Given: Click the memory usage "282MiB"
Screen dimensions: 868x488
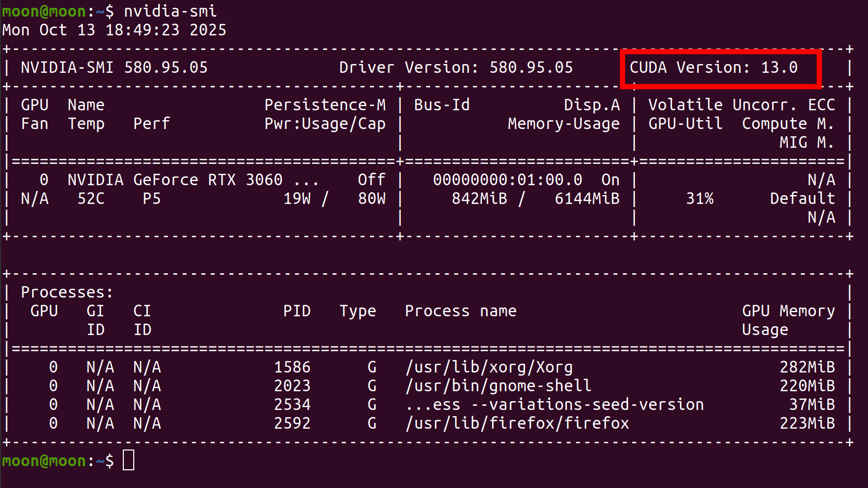Looking at the screenshot, I should click(807, 367).
